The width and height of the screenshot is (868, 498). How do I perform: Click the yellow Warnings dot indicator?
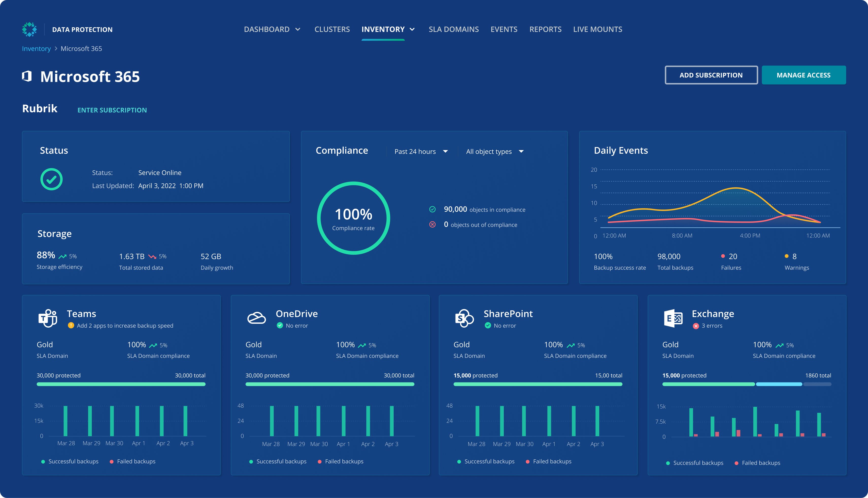(x=786, y=256)
